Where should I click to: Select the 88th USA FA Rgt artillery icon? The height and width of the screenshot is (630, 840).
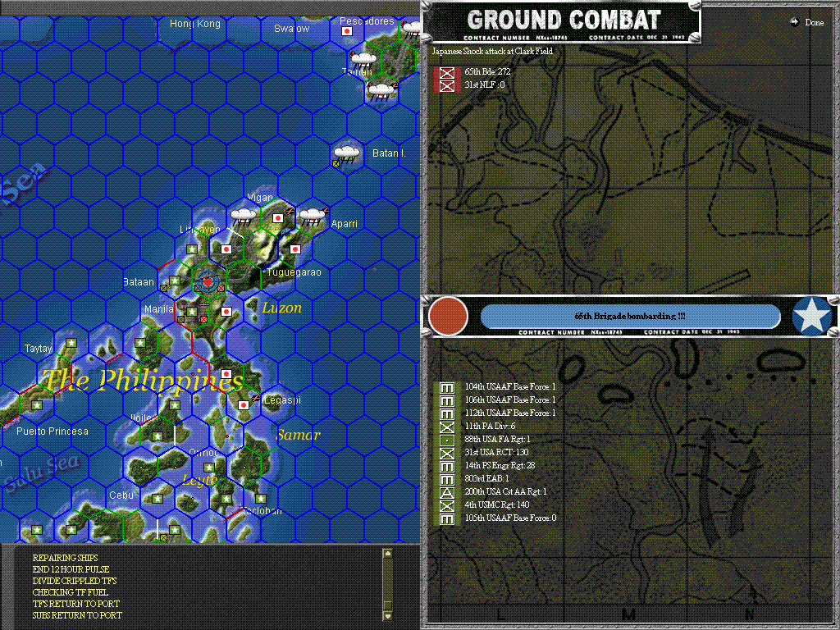point(447,441)
